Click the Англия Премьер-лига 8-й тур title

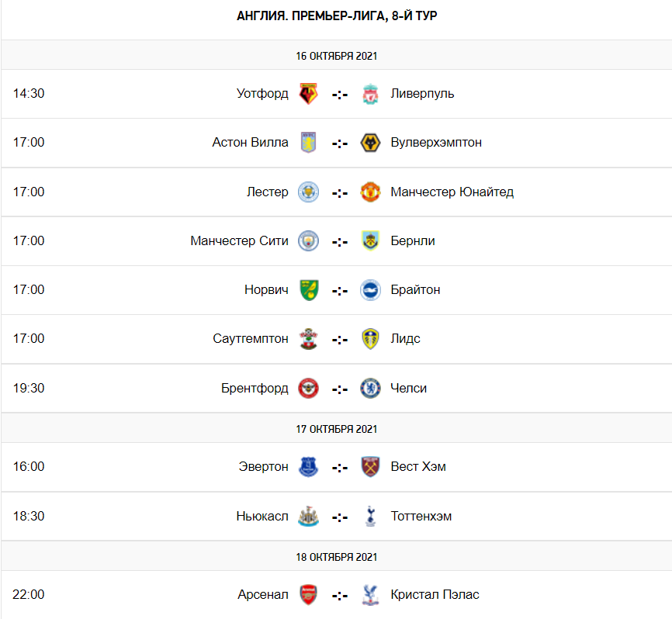[336, 16]
